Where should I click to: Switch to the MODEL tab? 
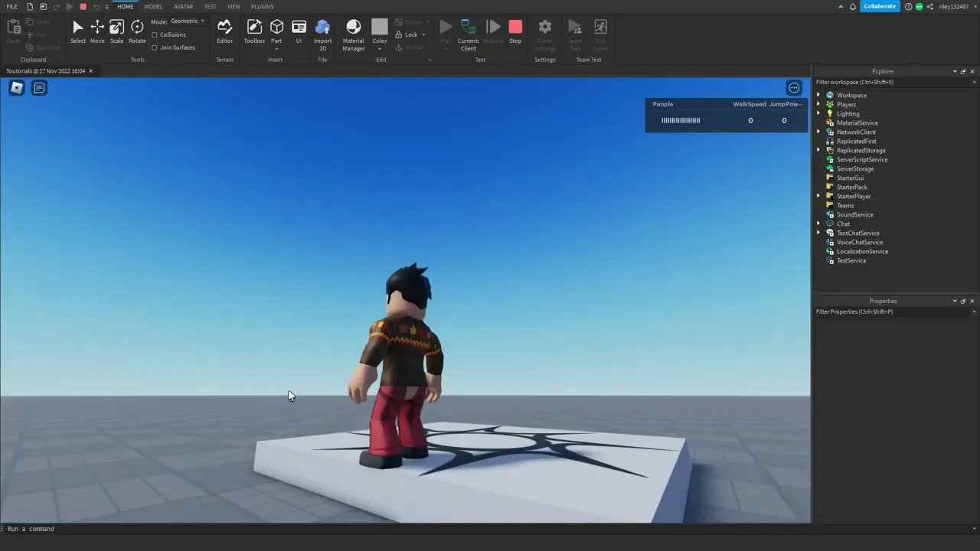coord(153,6)
